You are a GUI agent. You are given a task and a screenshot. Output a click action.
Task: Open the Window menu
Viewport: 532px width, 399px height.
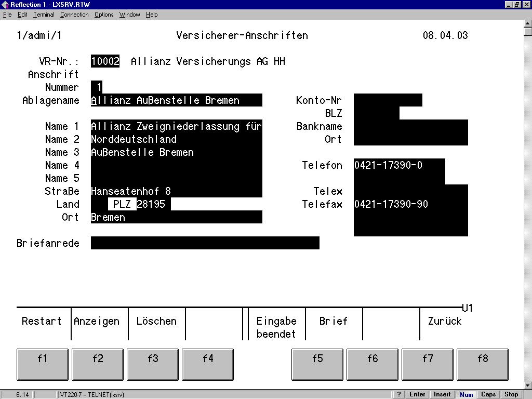coord(129,15)
